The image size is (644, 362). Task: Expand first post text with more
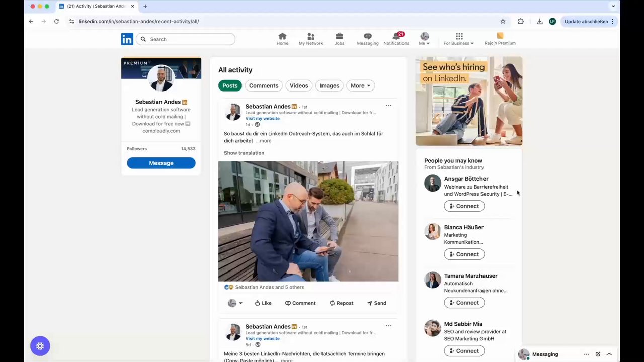(x=264, y=141)
